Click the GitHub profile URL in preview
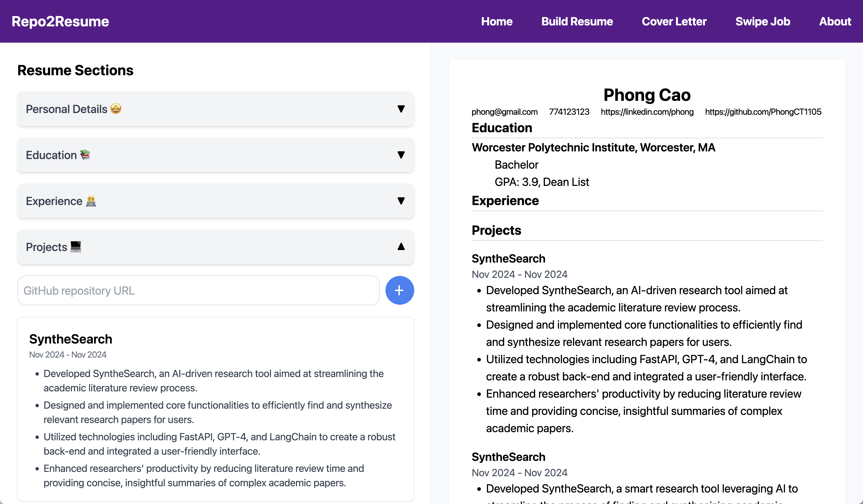Viewport: 863px width, 504px height. coord(763,112)
